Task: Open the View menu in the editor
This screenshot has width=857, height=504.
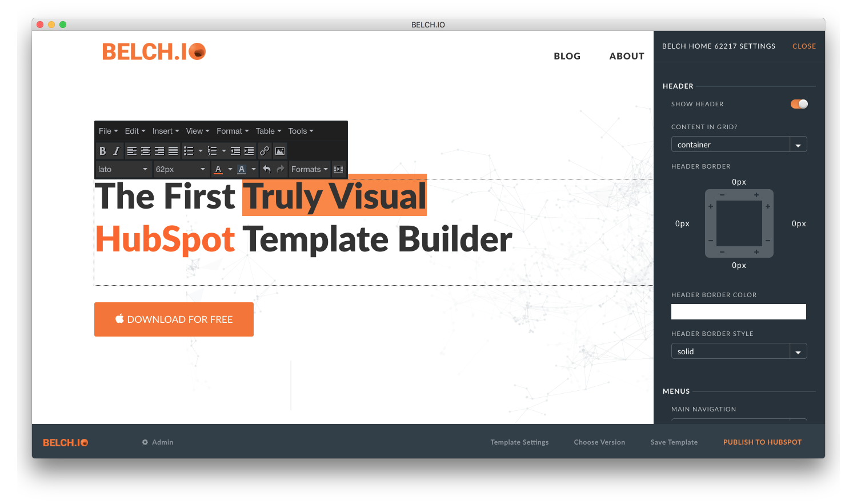Action: (198, 131)
